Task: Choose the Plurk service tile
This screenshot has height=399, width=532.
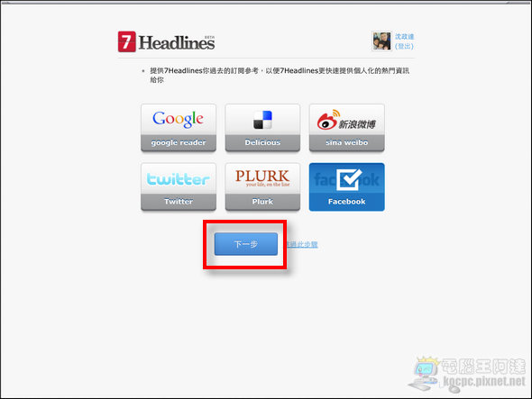Action: click(x=262, y=186)
